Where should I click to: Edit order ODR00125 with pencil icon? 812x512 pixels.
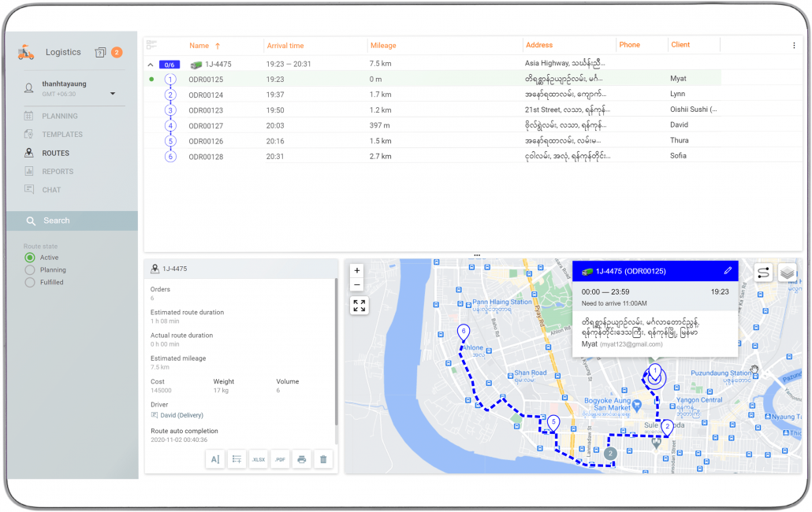tap(728, 271)
